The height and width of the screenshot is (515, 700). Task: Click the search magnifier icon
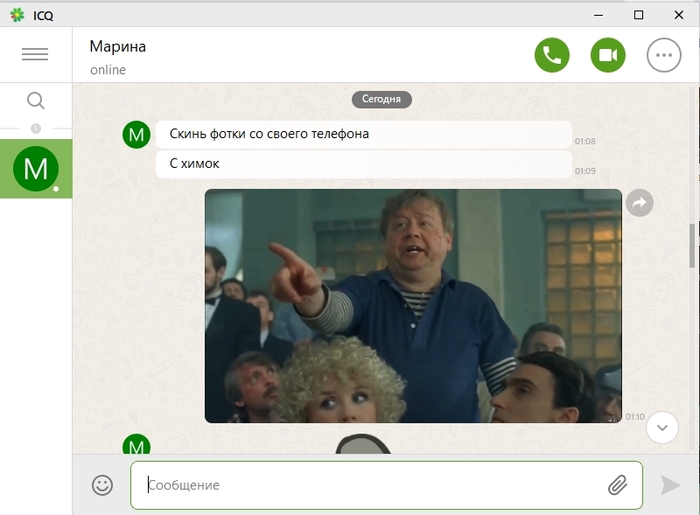(35, 101)
